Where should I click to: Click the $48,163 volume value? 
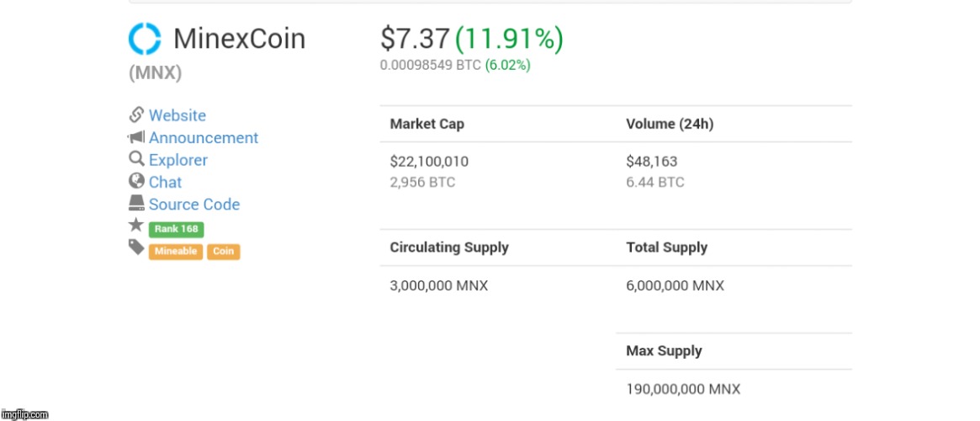[x=652, y=162]
